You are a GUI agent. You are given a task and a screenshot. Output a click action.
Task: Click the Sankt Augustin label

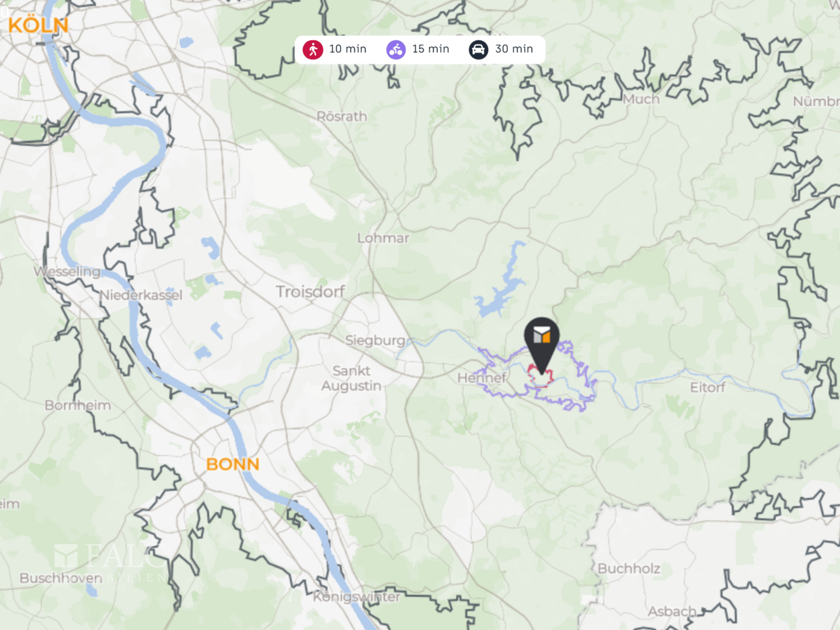coord(351,379)
